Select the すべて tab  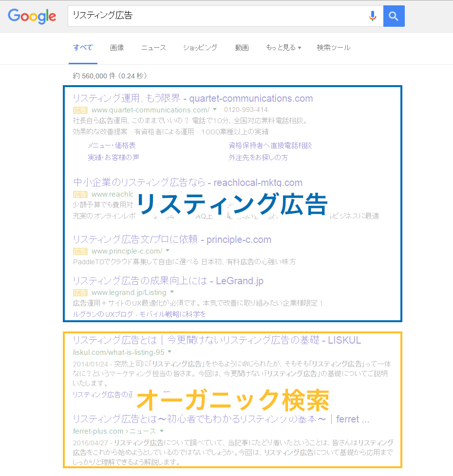83,48
